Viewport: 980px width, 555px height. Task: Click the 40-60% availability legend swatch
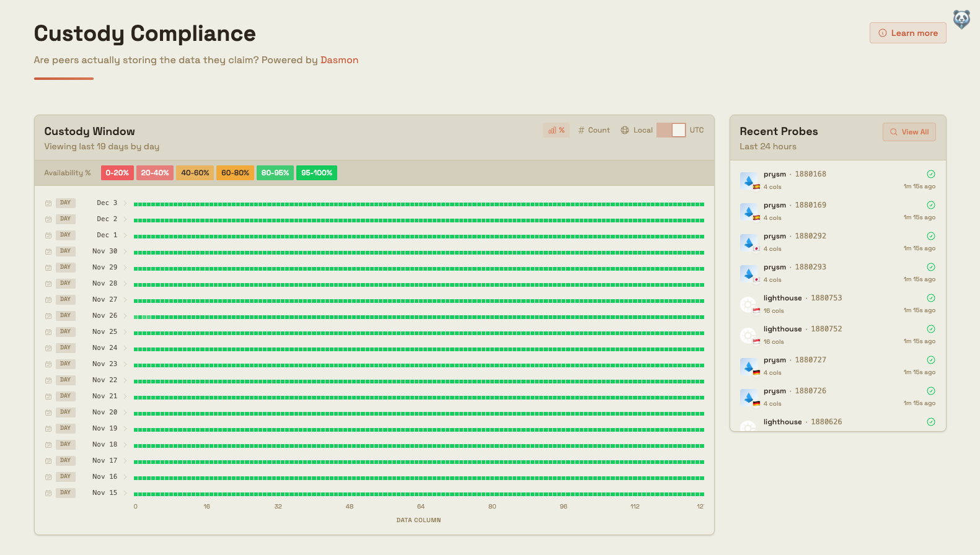(195, 173)
